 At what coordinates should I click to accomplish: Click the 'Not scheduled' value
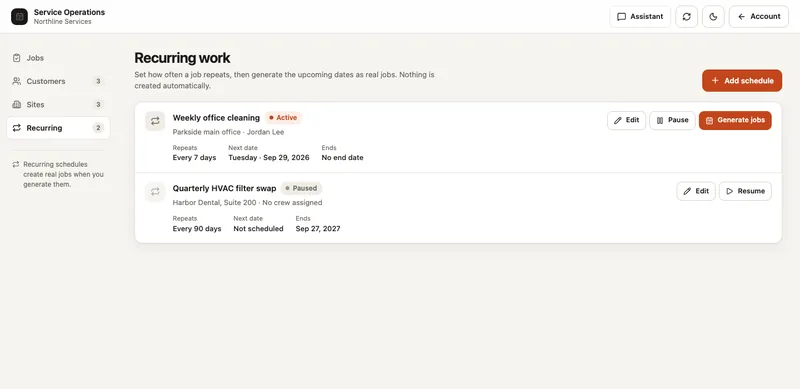(x=258, y=229)
